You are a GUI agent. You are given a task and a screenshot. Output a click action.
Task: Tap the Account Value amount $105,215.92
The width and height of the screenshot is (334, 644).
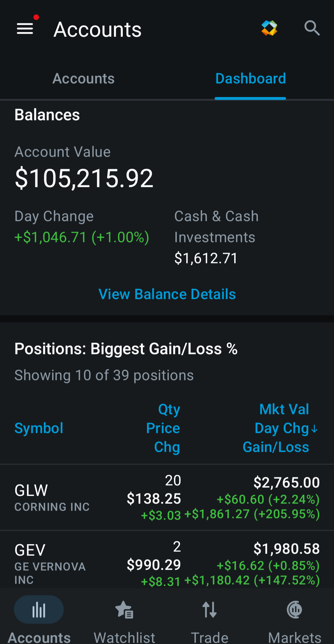(84, 178)
